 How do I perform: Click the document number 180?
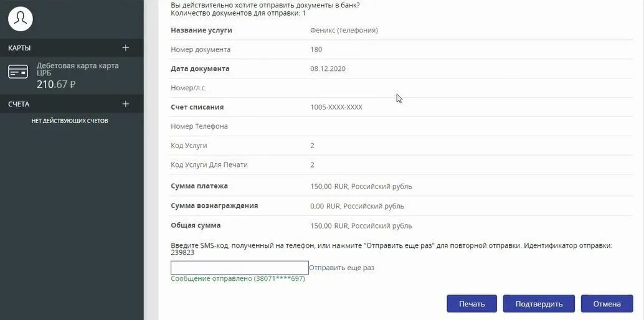316,50
